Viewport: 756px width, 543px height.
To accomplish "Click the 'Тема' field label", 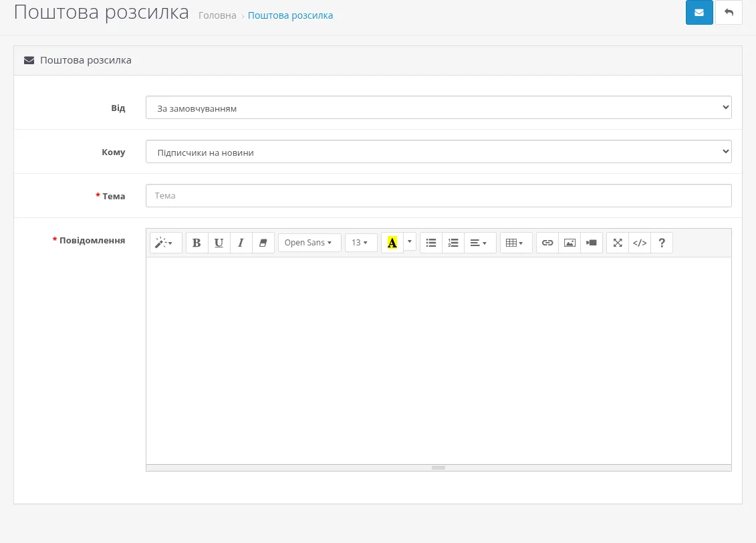I will 114,197.
